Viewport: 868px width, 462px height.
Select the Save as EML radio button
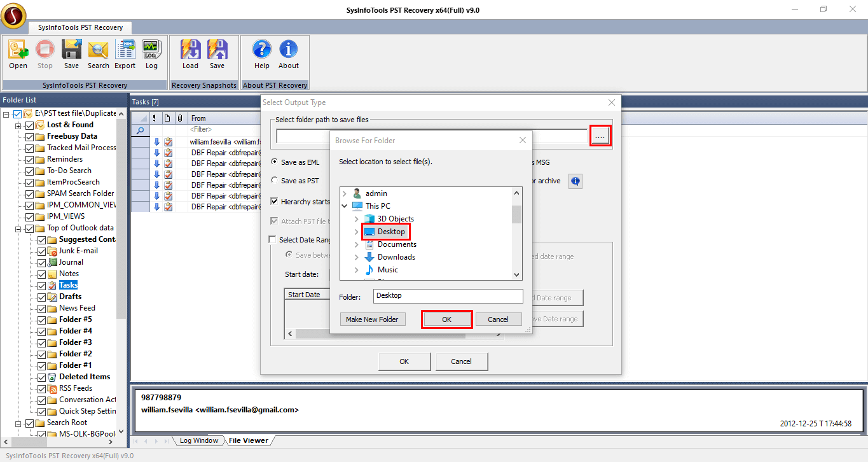274,162
